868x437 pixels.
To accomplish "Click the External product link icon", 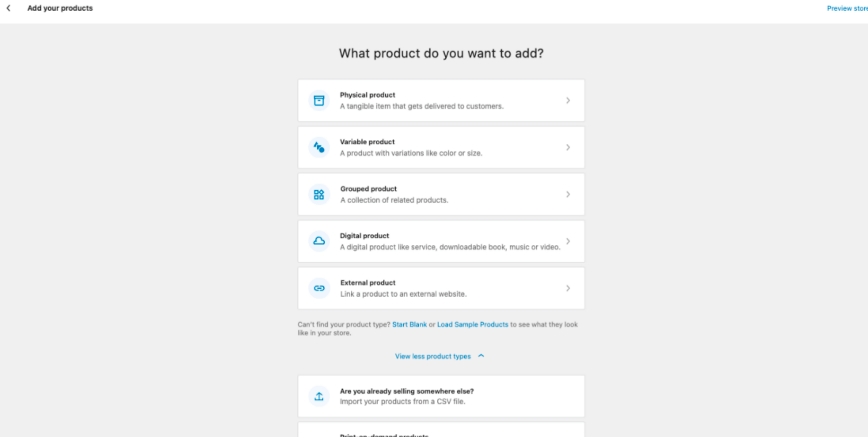I will click(x=319, y=288).
